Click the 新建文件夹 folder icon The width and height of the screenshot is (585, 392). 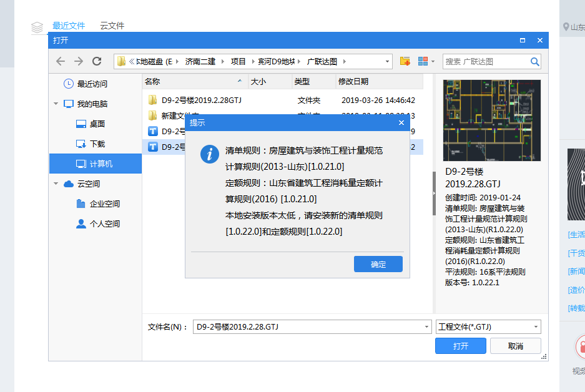point(152,115)
